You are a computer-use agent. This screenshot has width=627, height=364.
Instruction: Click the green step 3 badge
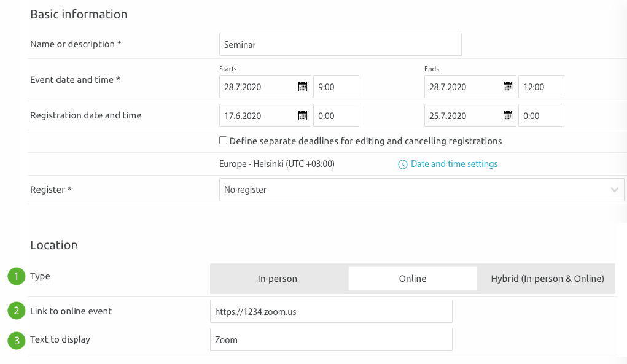(17, 339)
